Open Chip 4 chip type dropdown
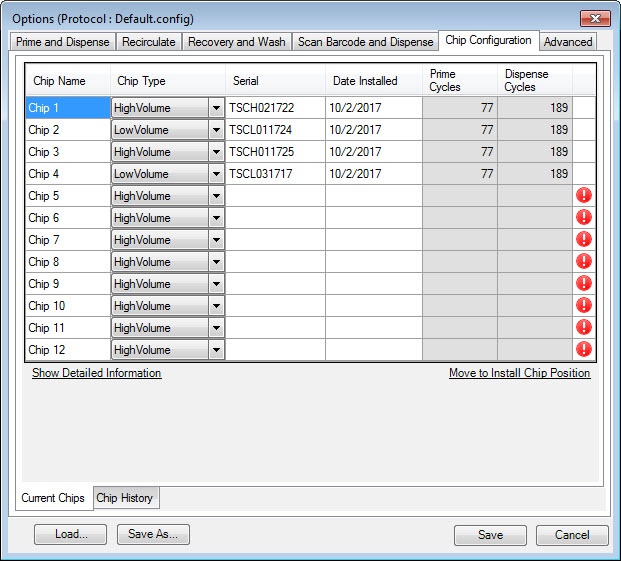Screen dimensions: 621x561 (x=216, y=174)
